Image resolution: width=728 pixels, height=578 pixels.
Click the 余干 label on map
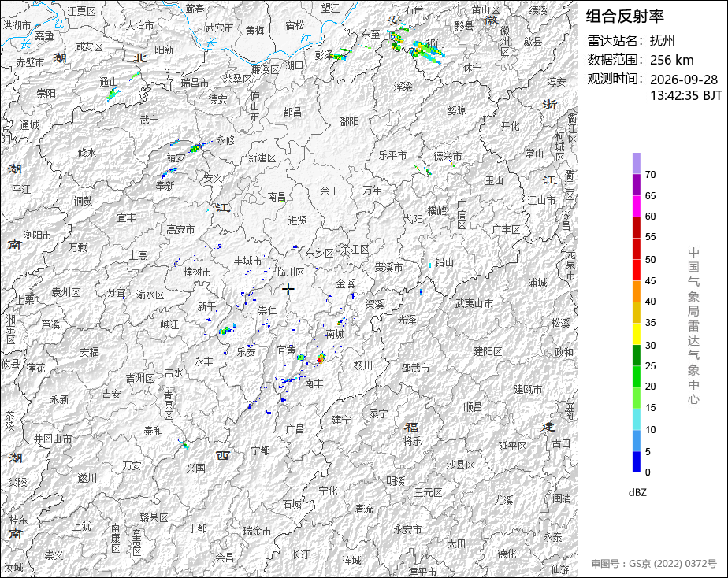point(329,191)
